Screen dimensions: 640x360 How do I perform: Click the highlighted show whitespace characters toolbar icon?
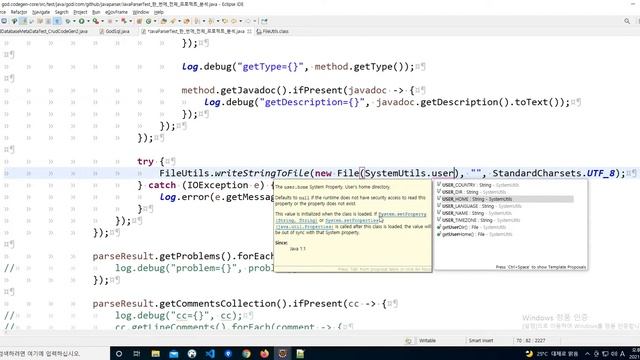tap(57, 21)
